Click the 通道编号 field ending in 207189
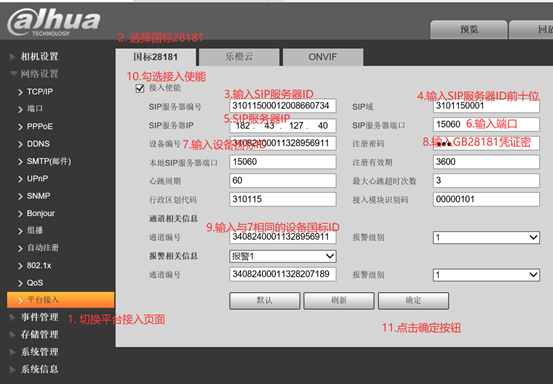The image size is (553, 384). tap(282, 274)
